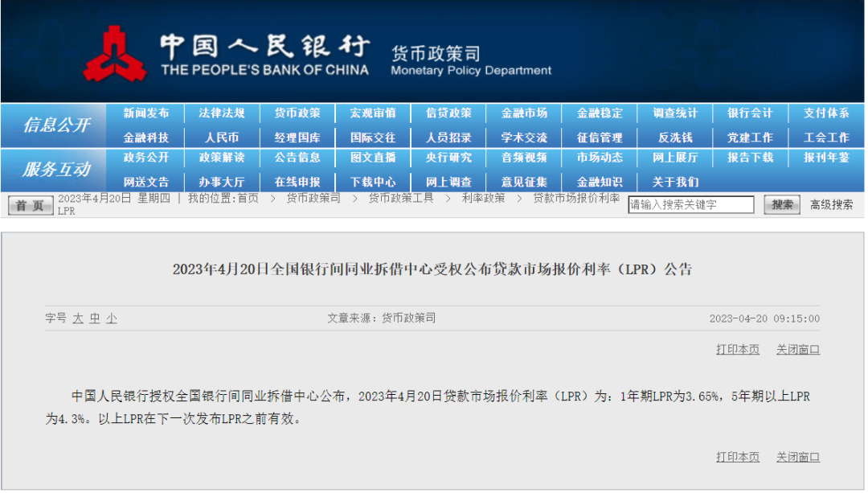This screenshot has width=868, height=493.
Task: Open 宏观审慎 navigation item
Action: click(x=373, y=113)
